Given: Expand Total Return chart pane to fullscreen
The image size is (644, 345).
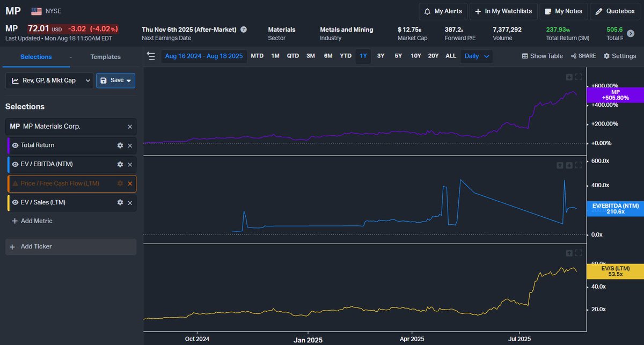Looking at the screenshot, I should (x=579, y=77).
